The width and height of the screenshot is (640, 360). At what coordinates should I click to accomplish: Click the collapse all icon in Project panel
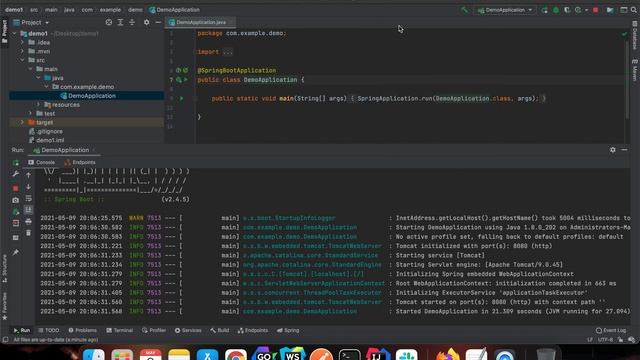pos(132,22)
